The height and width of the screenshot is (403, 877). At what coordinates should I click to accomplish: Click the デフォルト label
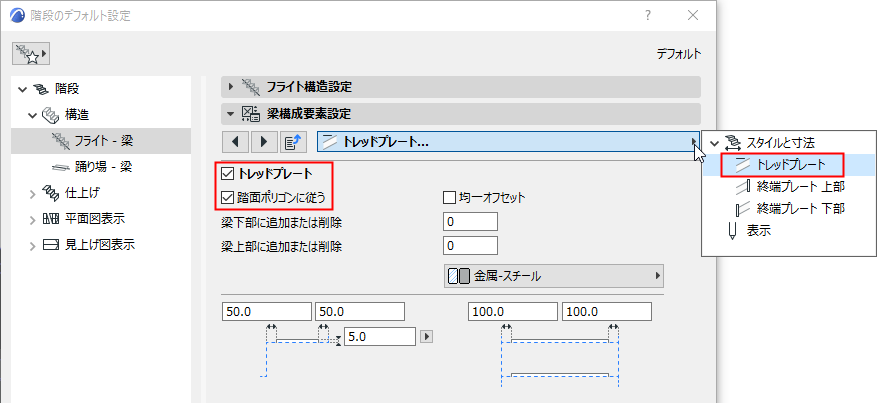678,54
